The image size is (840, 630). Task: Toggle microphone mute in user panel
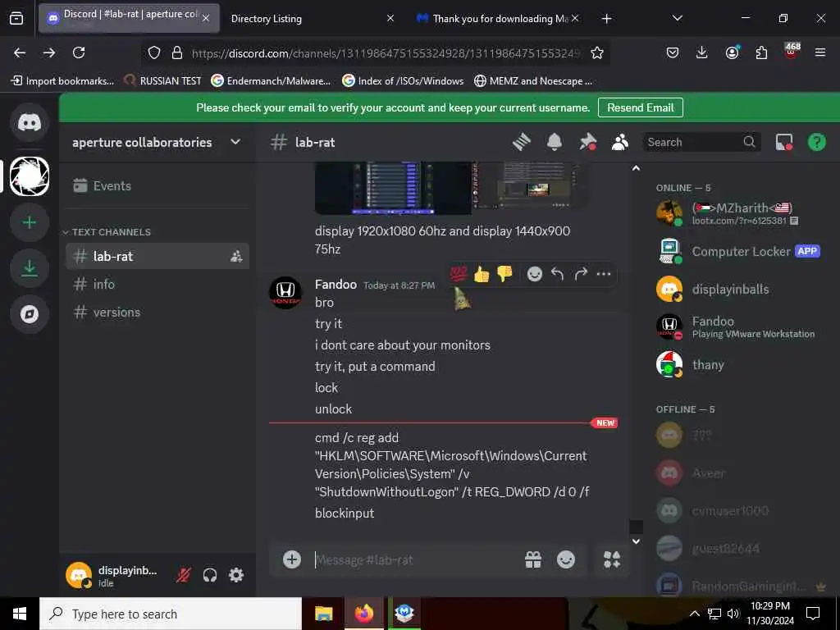184,575
